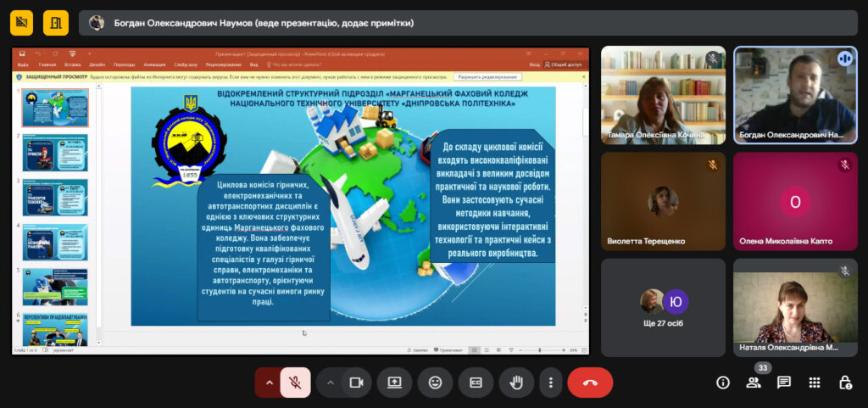Viewport: 868px width, 408px height.
Task: Open more options three-dot menu
Action: (551, 383)
